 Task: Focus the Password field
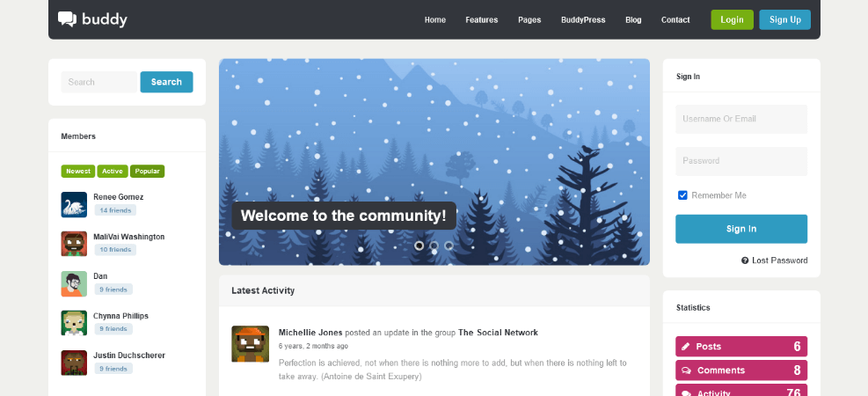(x=741, y=161)
